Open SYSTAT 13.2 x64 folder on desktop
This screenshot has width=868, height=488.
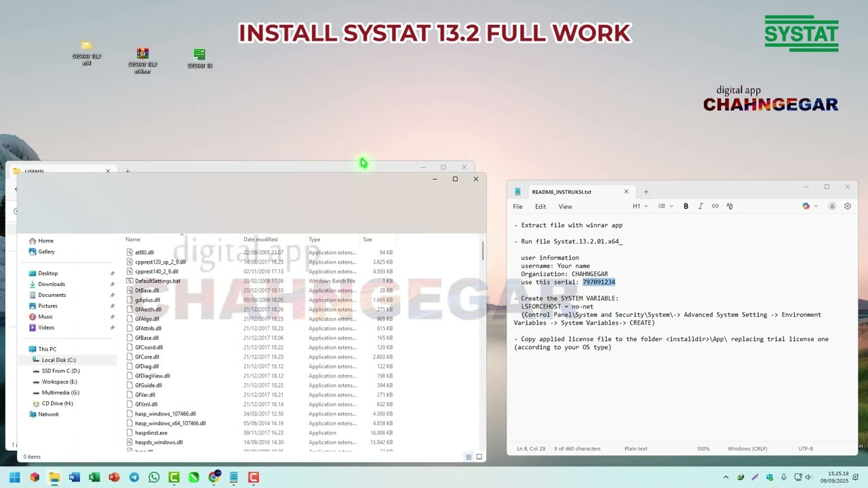click(x=87, y=54)
